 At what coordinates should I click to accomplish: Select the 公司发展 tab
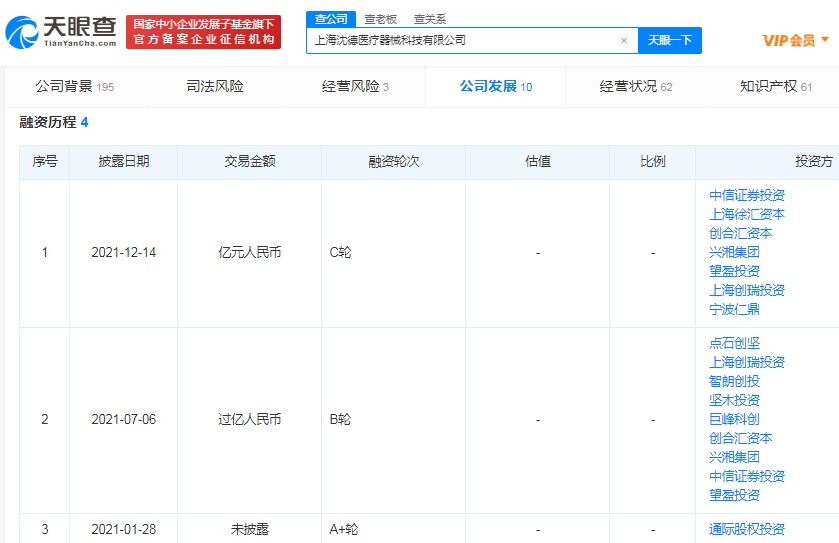tap(495, 87)
